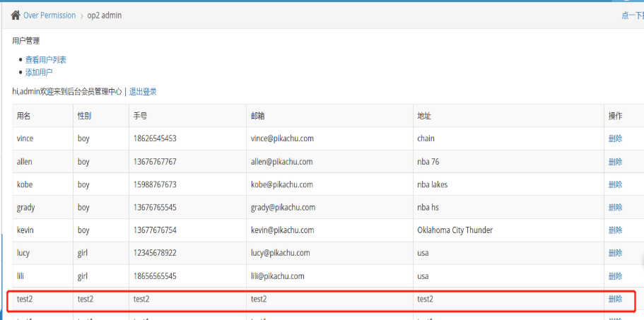This screenshot has height=320, width=644.
Task: Delete user vince via 删除 link
Action: 615,138
